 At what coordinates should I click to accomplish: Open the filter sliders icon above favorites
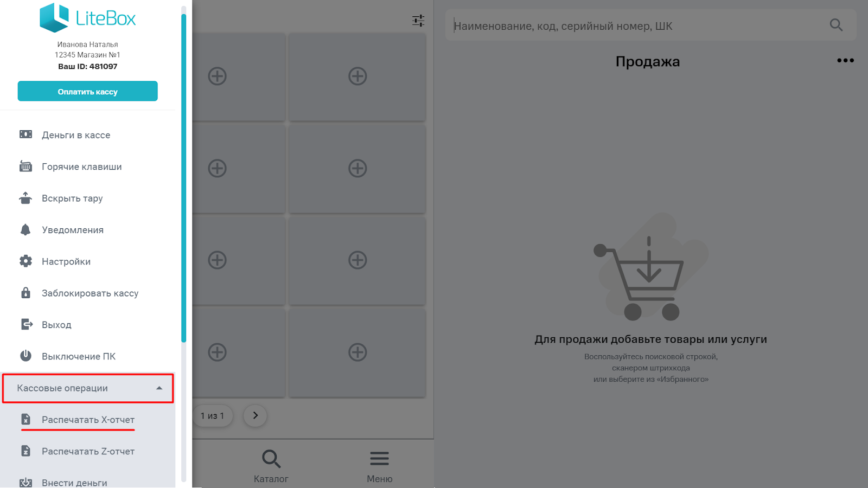coord(418,21)
